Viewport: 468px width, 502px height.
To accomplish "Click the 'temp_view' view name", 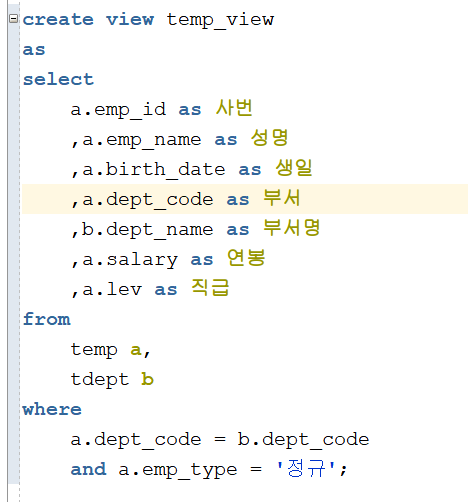I will (x=220, y=20).
